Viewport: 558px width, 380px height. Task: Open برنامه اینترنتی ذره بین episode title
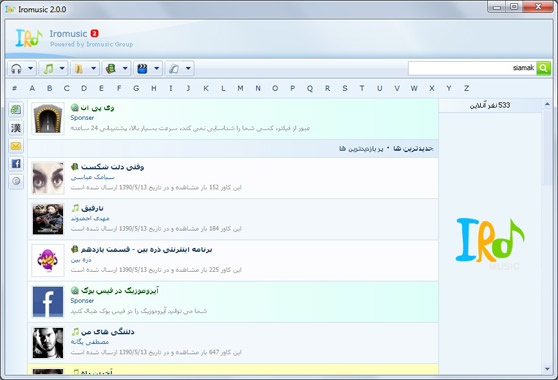point(146,249)
